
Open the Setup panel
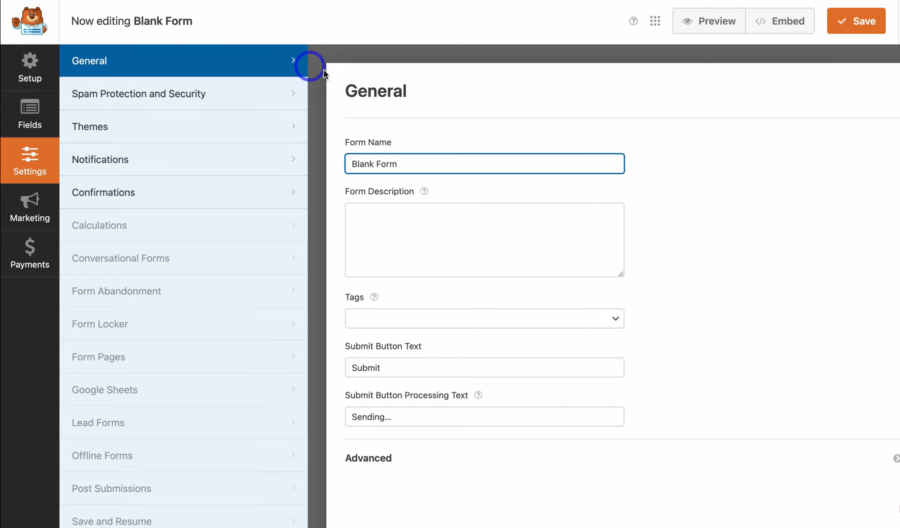[x=29, y=68]
